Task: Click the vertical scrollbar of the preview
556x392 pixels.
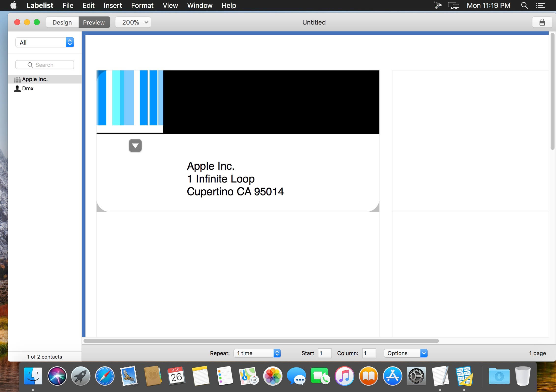Action: coord(553,91)
